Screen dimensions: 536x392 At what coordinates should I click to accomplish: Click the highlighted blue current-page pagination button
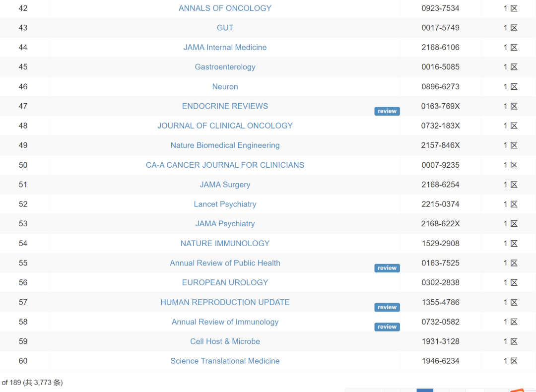coord(425,390)
